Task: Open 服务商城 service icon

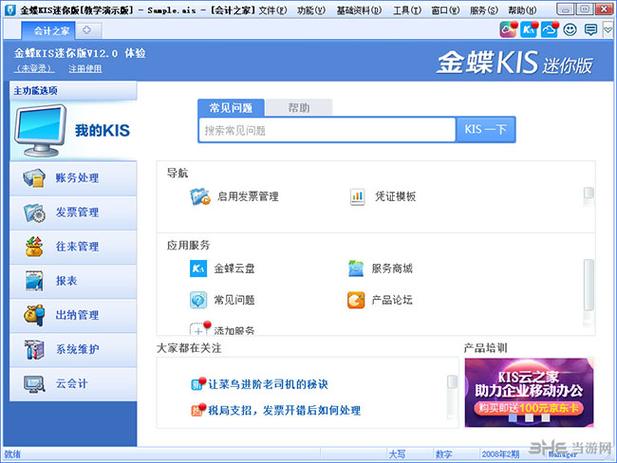Action: coord(356,269)
